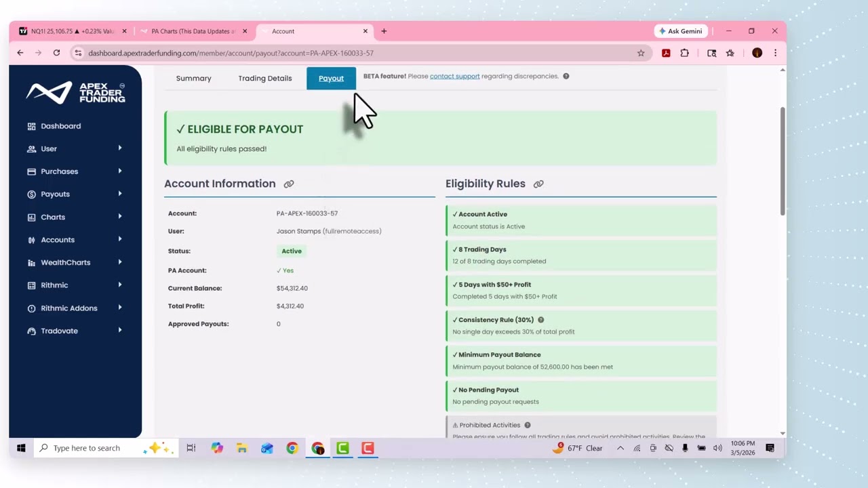Click the Total Profit value $4,312.40
This screenshot has width=868, height=488.
point(290,306)
